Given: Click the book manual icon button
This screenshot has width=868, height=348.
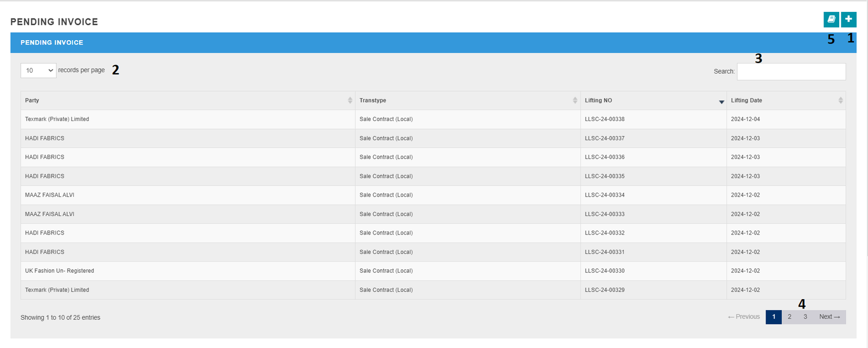Looking at the screenshot, I should pos(831,20).
